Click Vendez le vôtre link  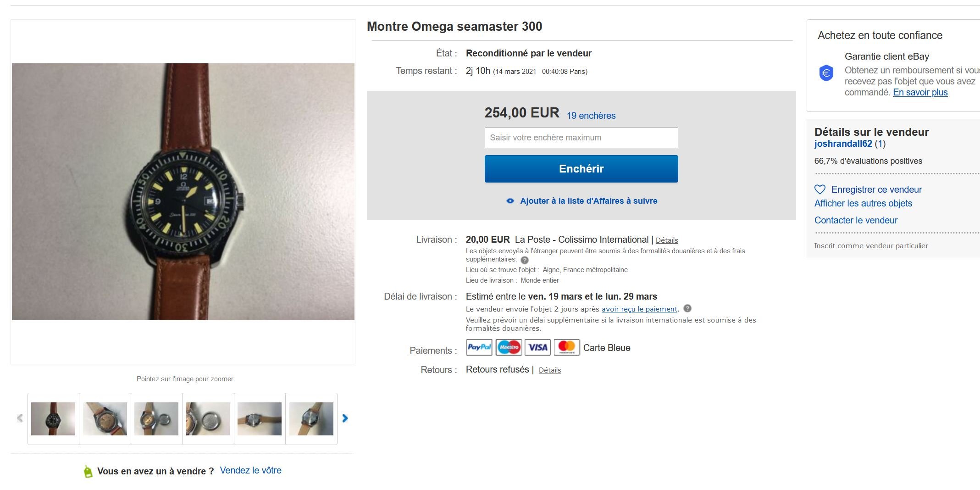click(250, 470)
